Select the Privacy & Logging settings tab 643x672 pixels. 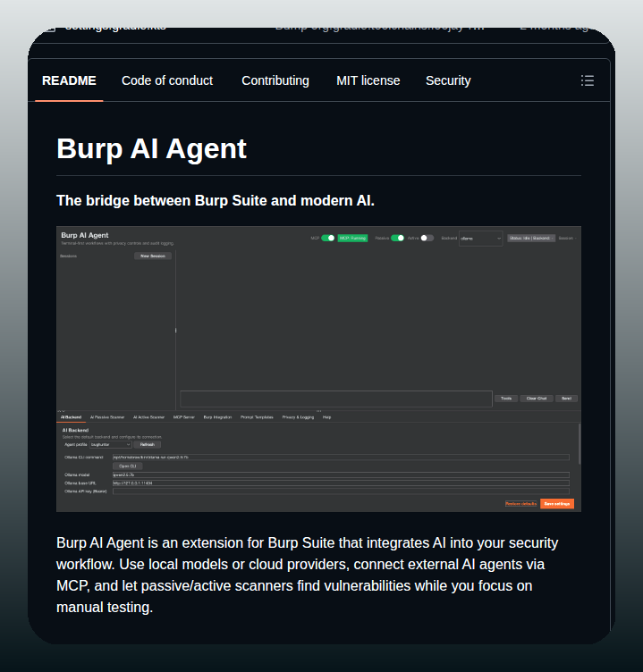[298, 417]
